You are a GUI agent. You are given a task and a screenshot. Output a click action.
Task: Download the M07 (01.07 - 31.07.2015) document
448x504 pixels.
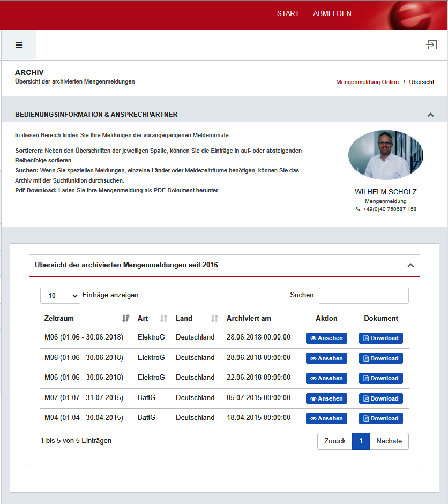coord(381,398)
